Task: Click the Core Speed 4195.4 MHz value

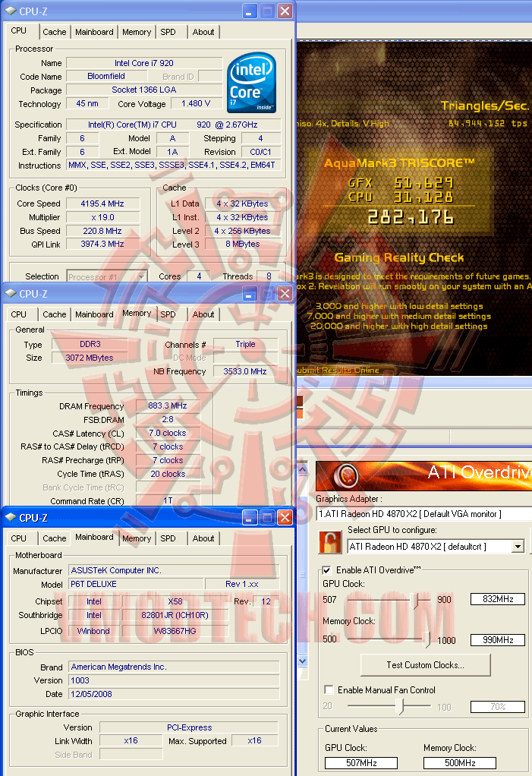Action: [103, 203]
